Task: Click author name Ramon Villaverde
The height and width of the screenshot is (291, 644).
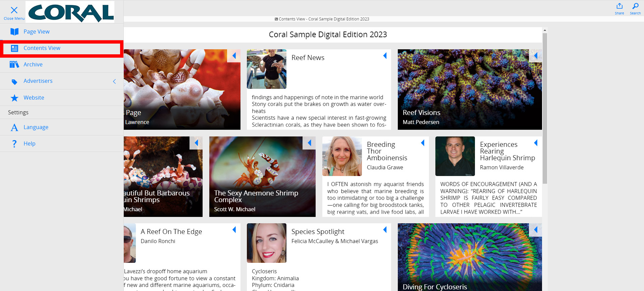Action: click(502, 167)
